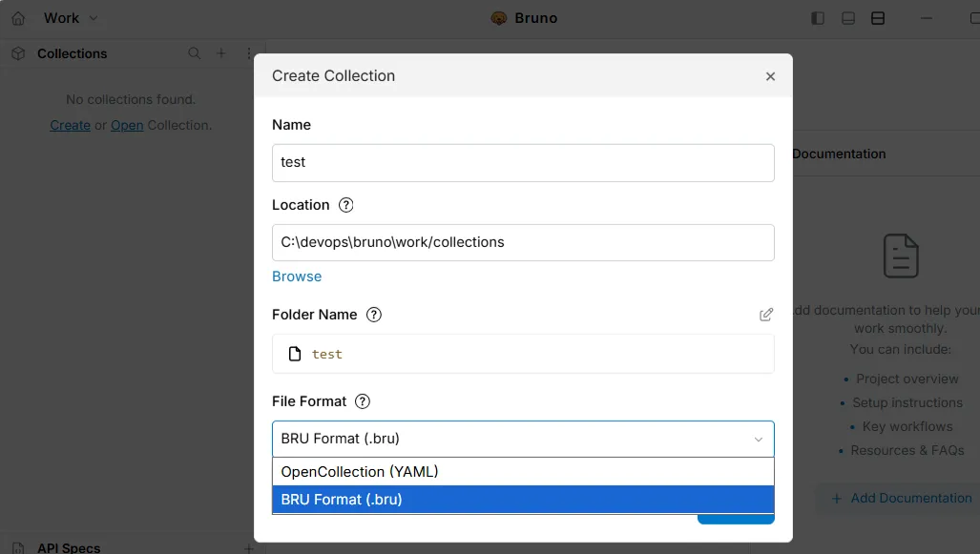Switch the split layout orientation icon
The width and height of the screenshot is (980, 554).
coord(878,18)
